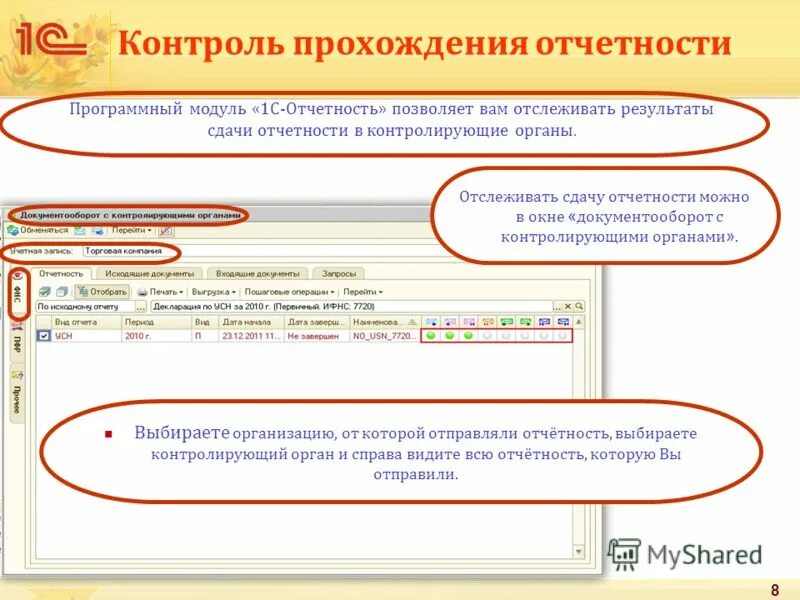Select the ФНС side tab
The height and width of the screenshot is (600, 800).
tap(17, 293)
